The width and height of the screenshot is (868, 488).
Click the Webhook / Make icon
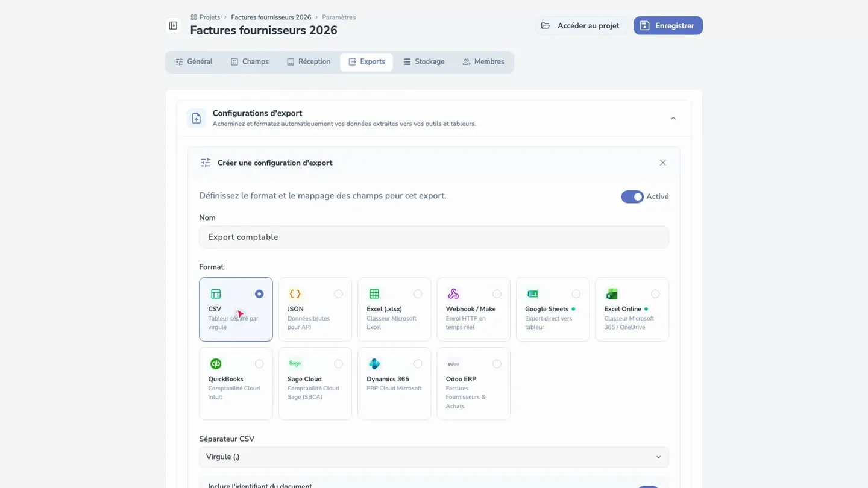(x=453, y=294)
